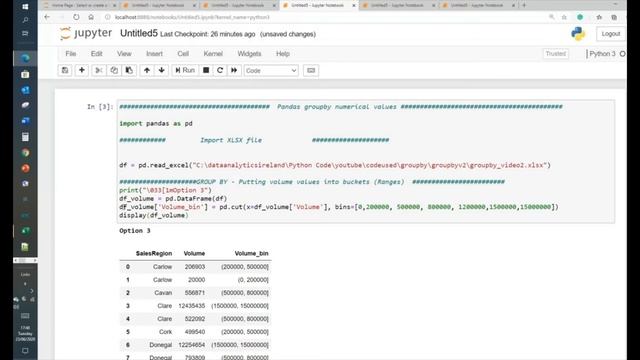Open the Windows Start menu
Image resolution: width=640 pixels, height=360 pixels.
click(x=25, y=7)
